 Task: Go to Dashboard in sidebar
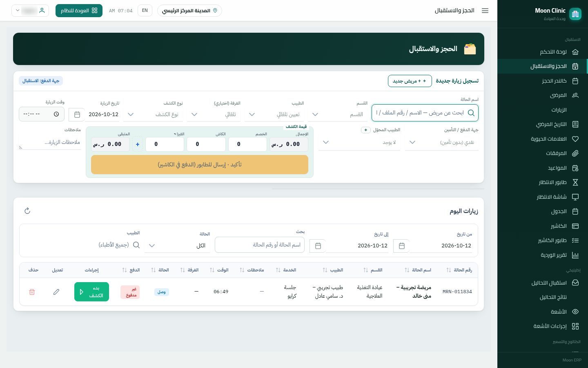coord(542,52)
